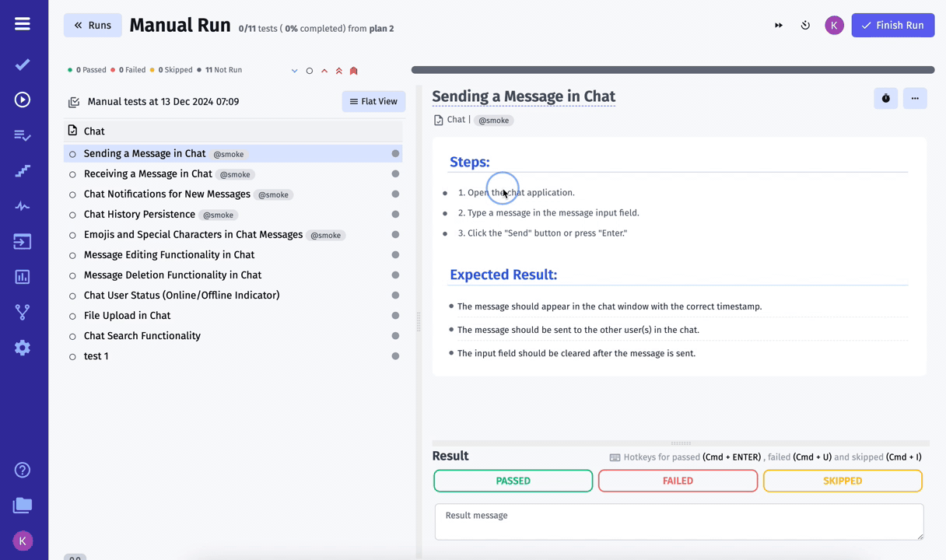
Task: Open the three-dots more options menu
Action: coord(915,99)
